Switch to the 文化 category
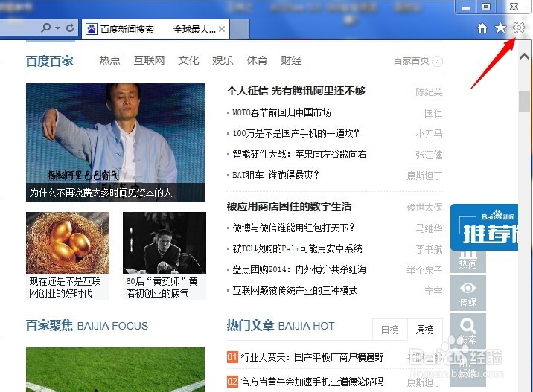 click(x=188, y=60)
